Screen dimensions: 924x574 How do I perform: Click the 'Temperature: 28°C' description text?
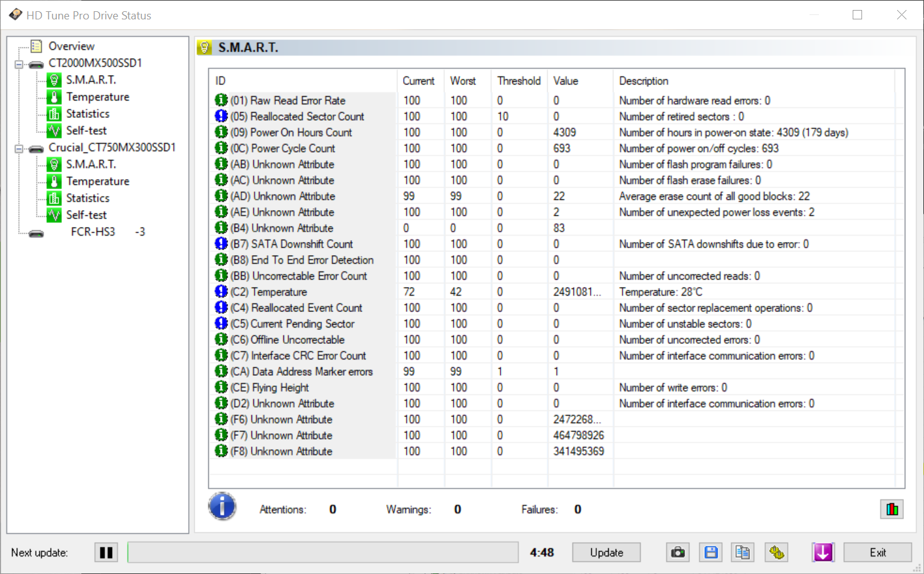[661, 292]
